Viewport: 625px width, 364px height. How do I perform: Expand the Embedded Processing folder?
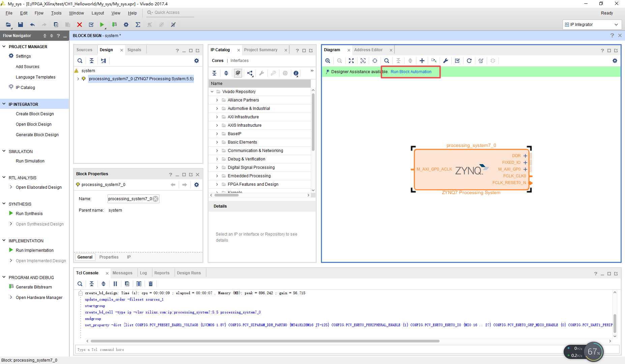(x=217, y=176)
